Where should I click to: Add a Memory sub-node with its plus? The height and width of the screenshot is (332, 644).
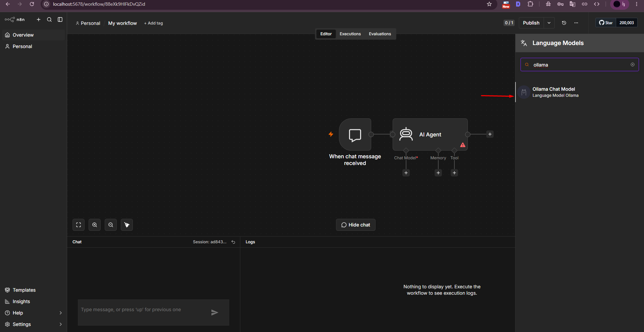click(x=438, y=173)
